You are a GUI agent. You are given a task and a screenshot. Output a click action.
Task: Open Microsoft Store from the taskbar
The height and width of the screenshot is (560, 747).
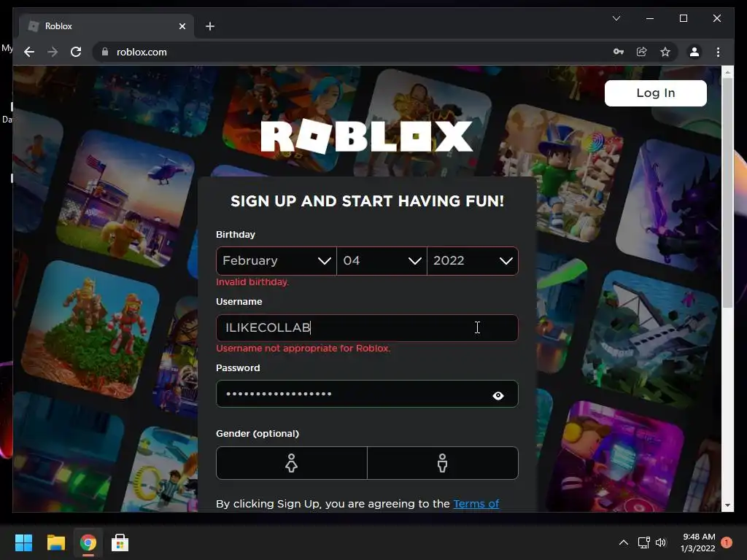[x=120, y=542]
